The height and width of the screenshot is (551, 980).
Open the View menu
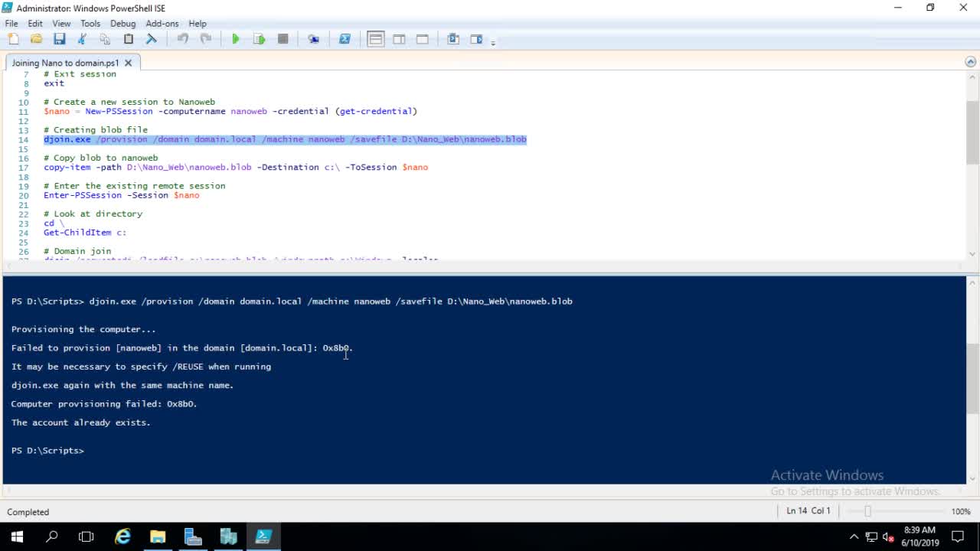[x=61, y=24]
